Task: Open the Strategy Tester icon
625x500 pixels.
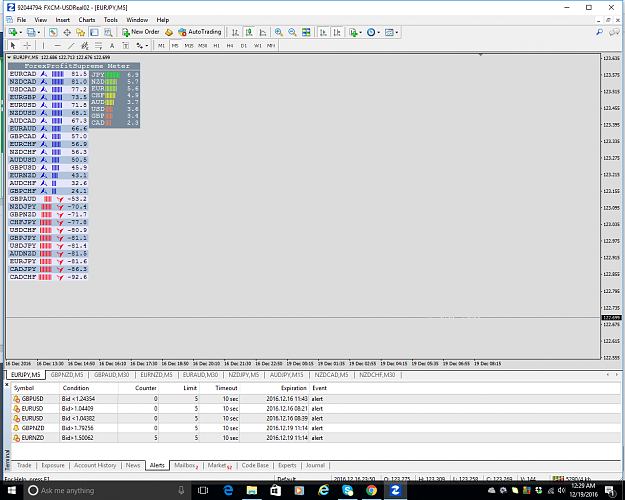Action: [x=108, y=32]
